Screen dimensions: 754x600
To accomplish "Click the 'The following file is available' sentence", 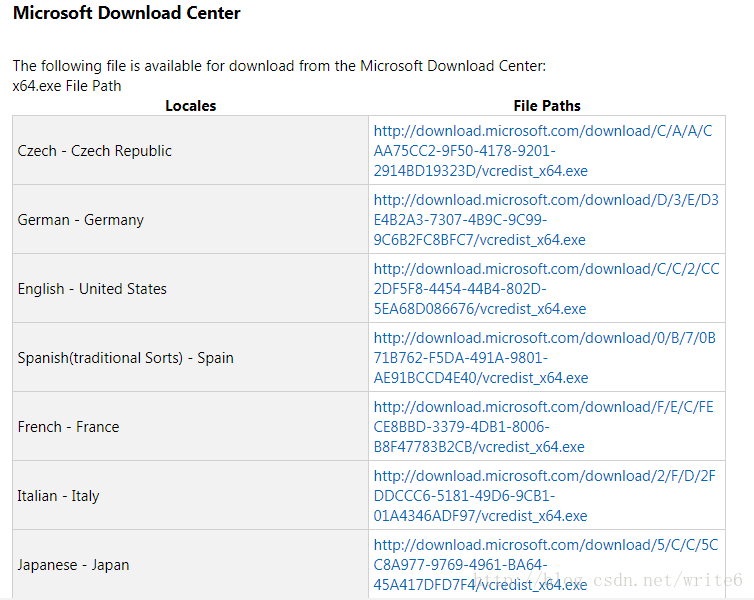I will pos(279,66).
